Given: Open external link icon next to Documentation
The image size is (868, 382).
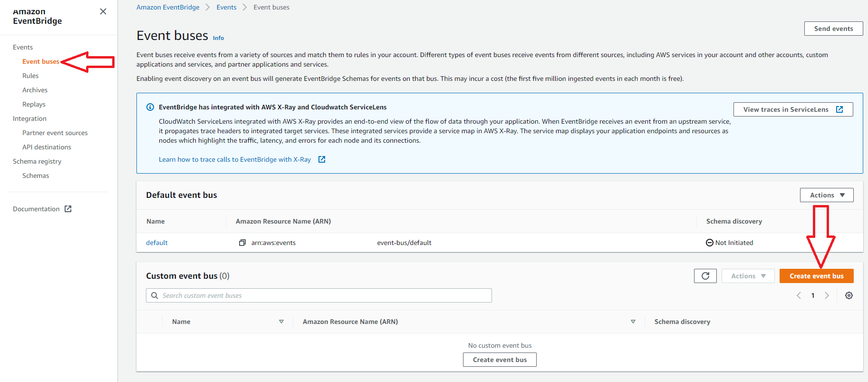Looking at the screenshot, I should 68,209.
